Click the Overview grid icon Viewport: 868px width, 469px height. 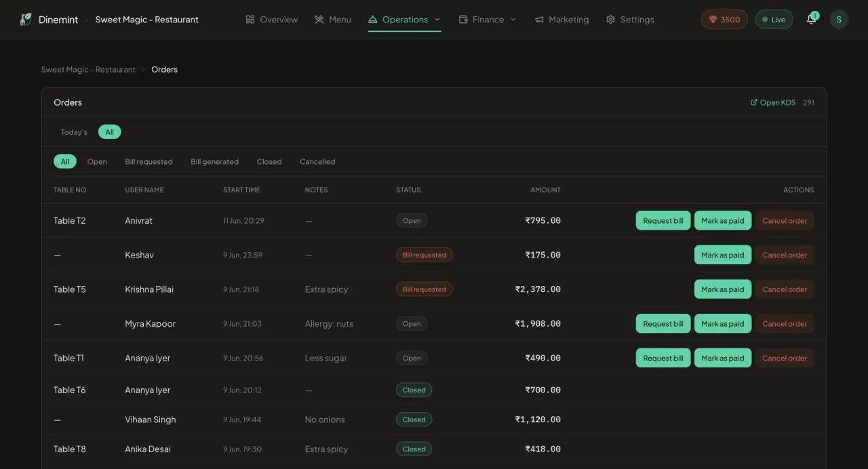250,20
